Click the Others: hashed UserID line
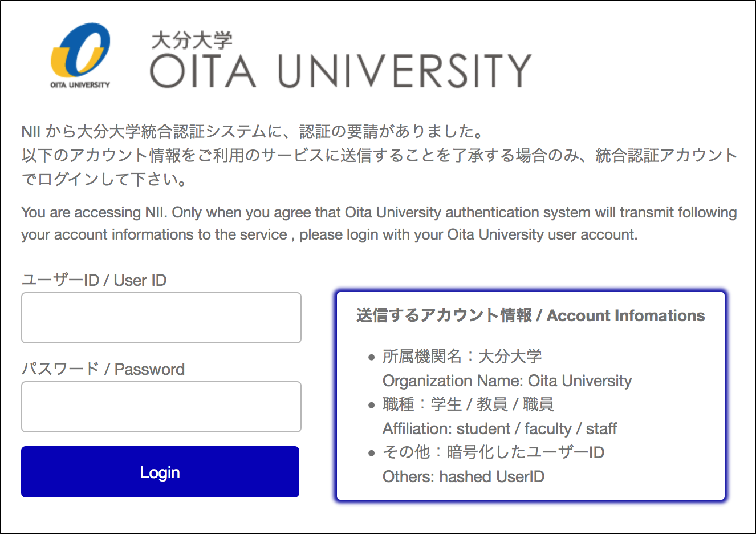 (463, 476)
